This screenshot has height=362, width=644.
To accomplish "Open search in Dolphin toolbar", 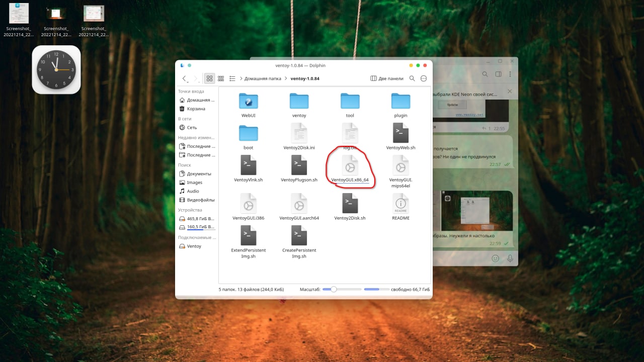I will (412, 78).
